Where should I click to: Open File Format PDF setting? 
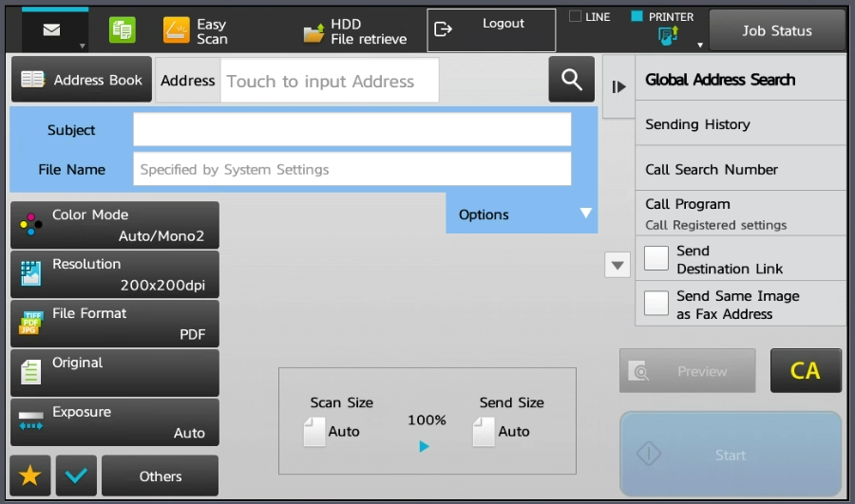(115, 324)
